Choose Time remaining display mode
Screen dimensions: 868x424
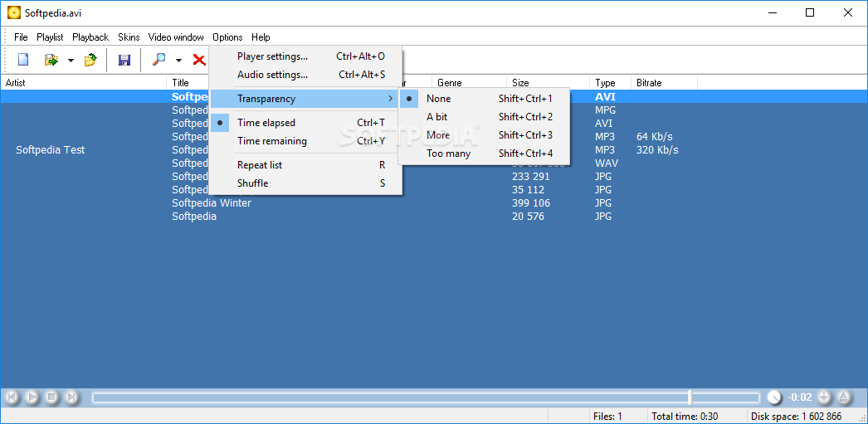tap(305, 141)
